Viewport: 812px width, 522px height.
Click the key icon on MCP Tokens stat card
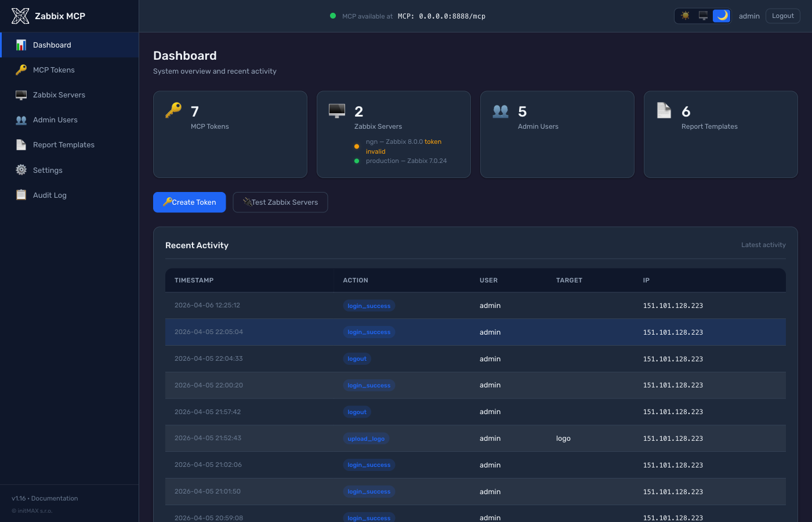[x=172, y=110]
